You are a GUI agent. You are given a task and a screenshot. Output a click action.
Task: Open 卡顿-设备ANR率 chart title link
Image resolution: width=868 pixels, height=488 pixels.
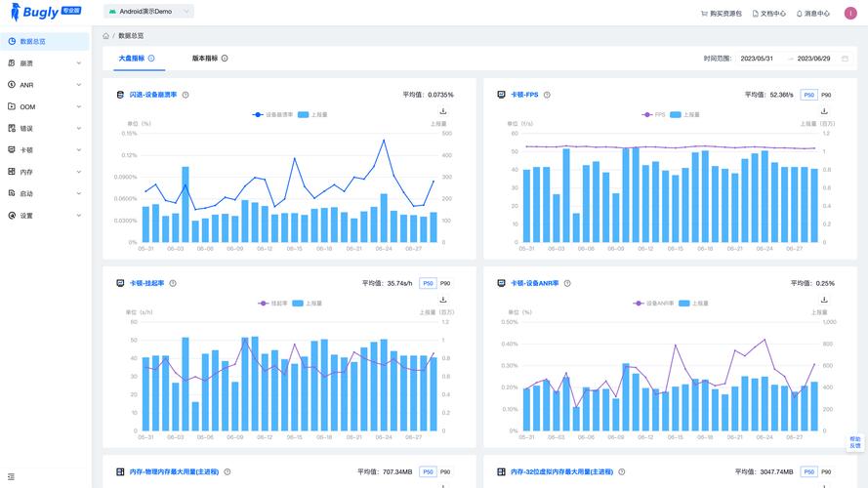[535, 283]
